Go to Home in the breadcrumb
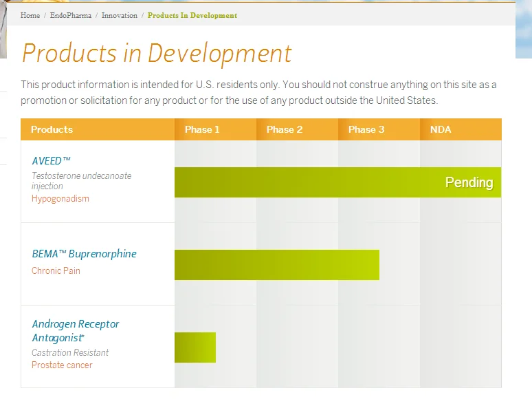The image size is (532, 406). tap(30, 15)
